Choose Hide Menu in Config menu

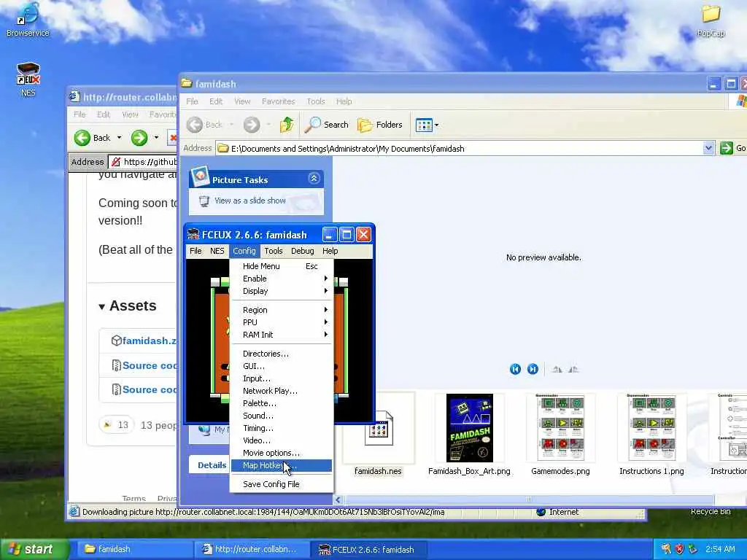(281, 266)
